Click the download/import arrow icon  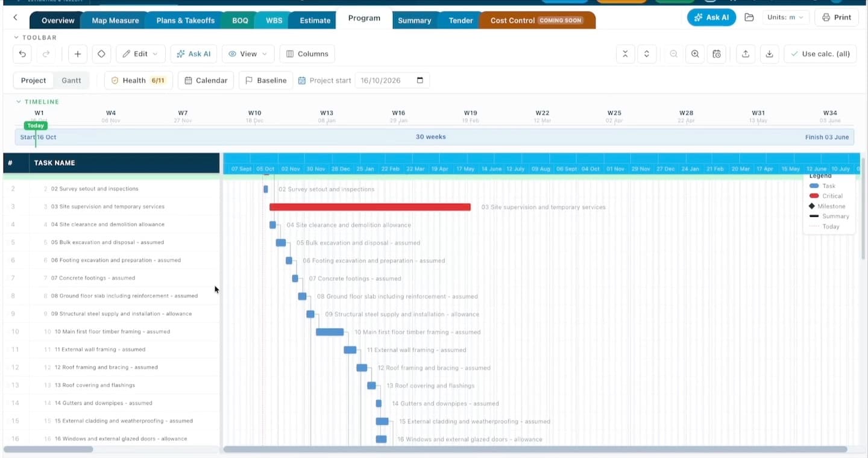coord(769,54)
